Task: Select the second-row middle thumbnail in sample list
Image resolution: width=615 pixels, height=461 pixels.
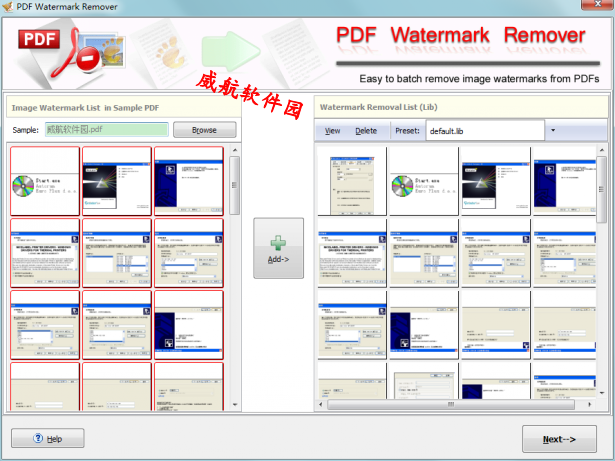Action: click(117, 253)
